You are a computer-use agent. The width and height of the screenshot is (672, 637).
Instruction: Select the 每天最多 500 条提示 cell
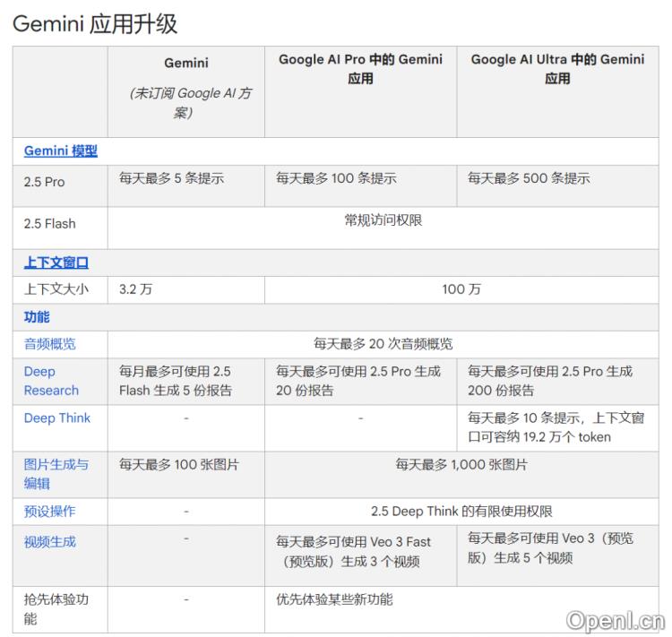[529, 178]
